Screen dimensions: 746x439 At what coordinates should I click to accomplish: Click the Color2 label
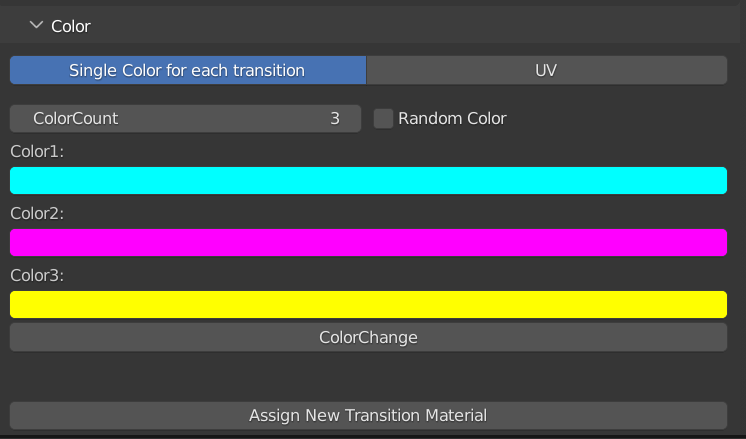tap(37, 213)
